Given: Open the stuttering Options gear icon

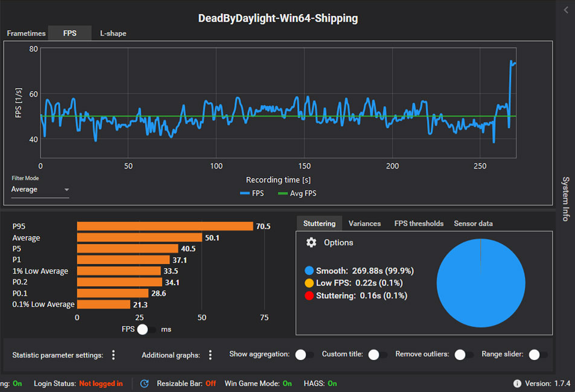Looking at the screenshot, I should [311, 242].
